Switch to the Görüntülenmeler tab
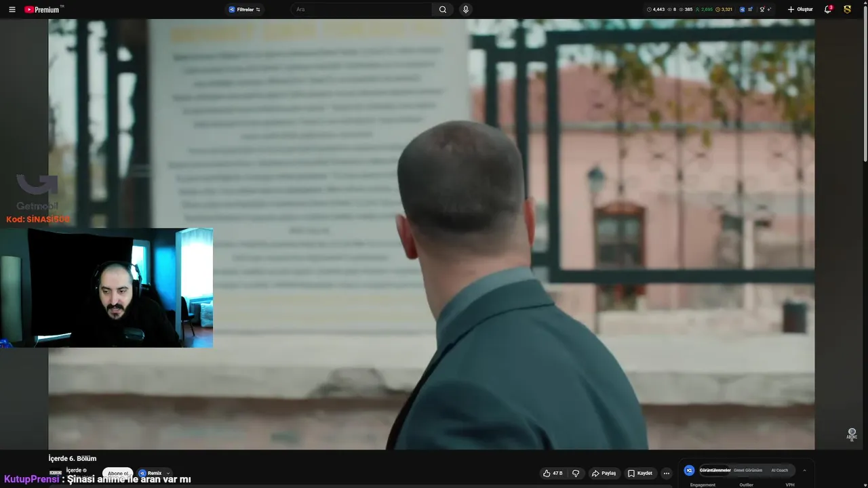This screenshot has width=868, height=488. click(x=715, y=470)
